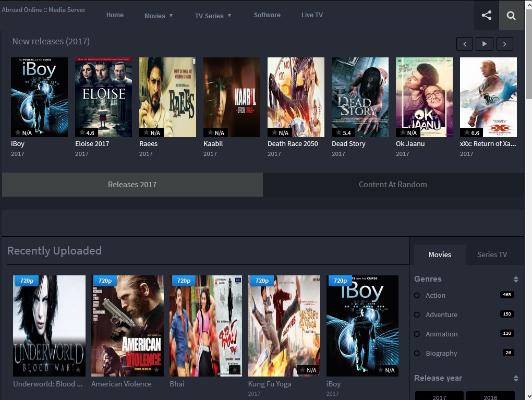Advance carousel with next arrow
532x400 pixels.
(x=504, y=44)
